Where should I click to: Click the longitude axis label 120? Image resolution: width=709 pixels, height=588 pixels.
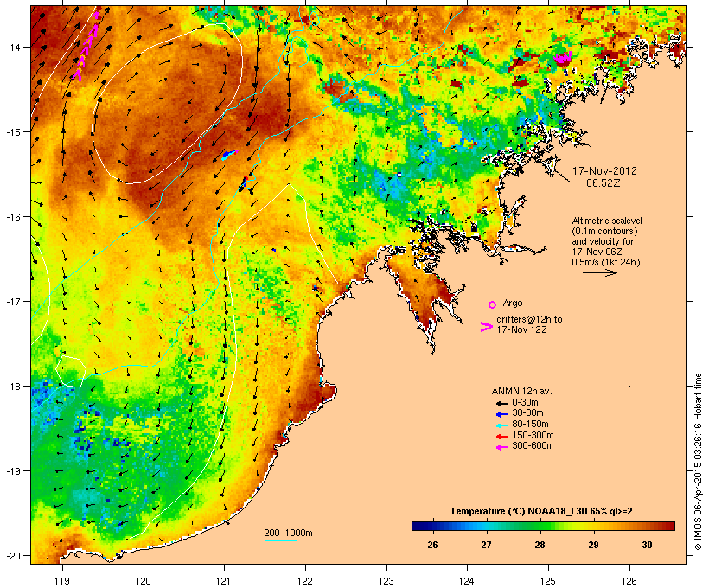click(x=144, y=581)
